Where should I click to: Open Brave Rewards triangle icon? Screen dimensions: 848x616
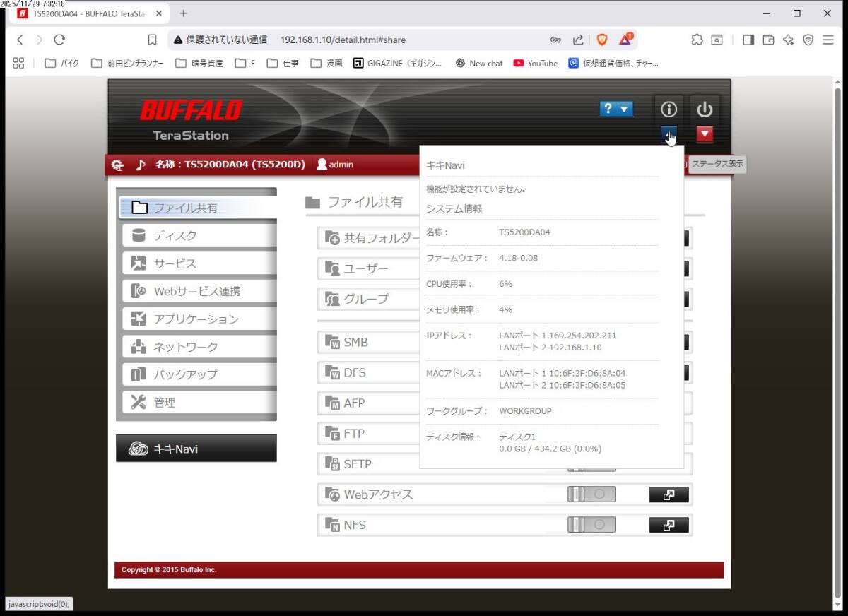click(625, 40)
